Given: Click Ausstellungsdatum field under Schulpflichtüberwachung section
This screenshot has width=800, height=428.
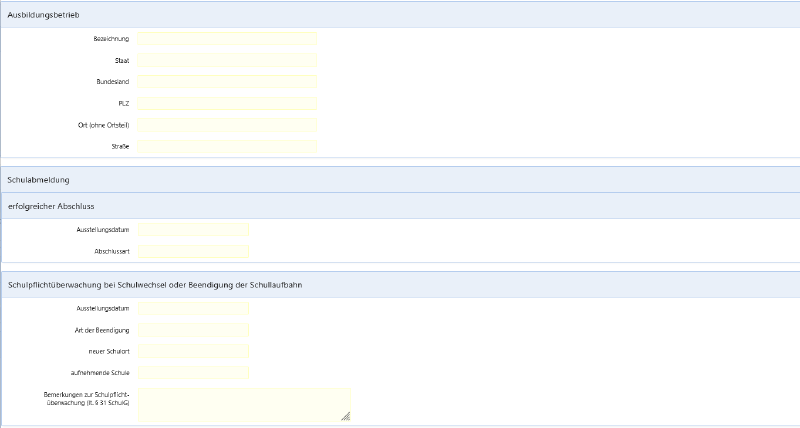Looking at the screenshot, I should pos(193,308).
